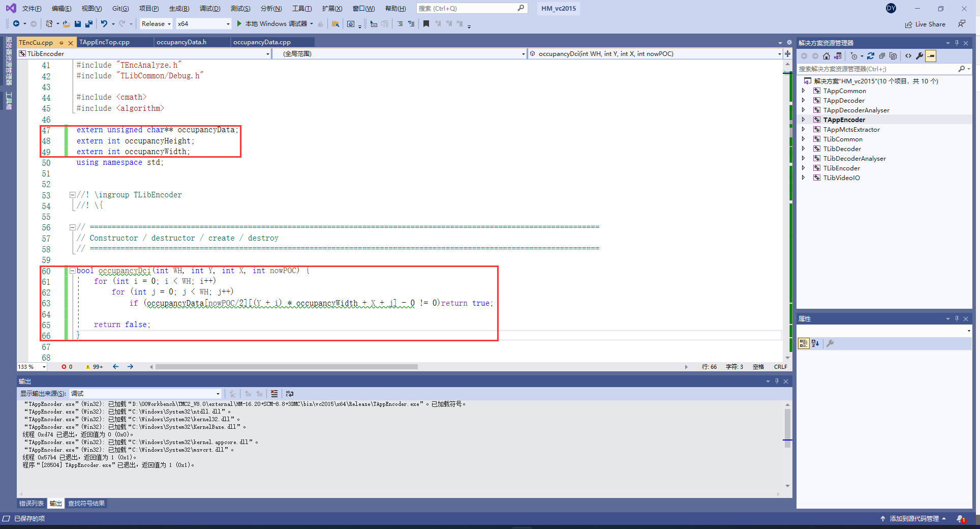This screenshot has height=529, width=980.
Task: Open the occupancyDci member dropdown
Action: pyautogui.click(x=655, y=53)
